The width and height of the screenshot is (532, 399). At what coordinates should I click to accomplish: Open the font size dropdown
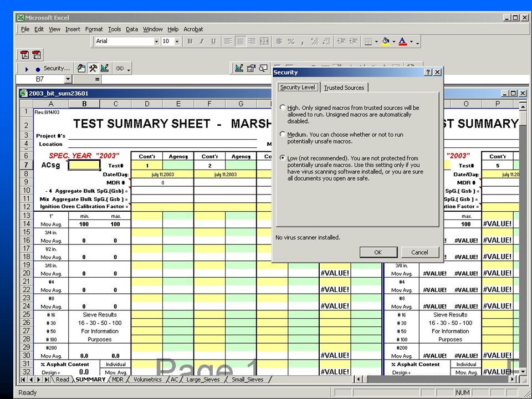[177, 42]
